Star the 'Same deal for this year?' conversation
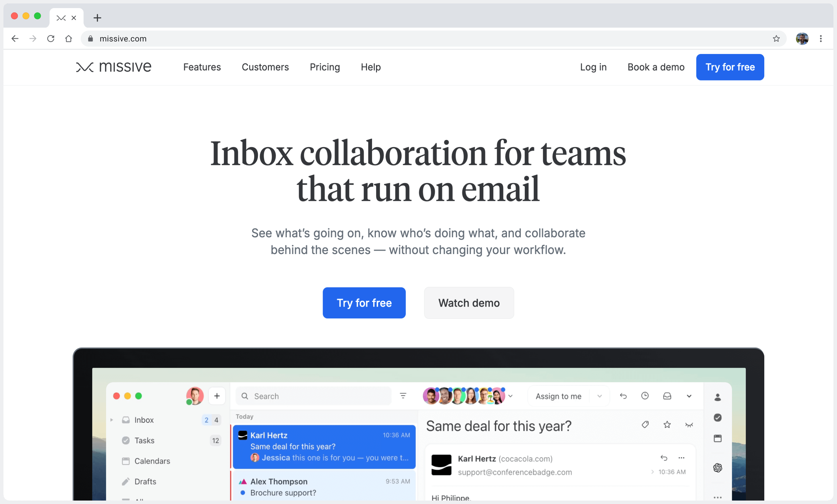Image resolution: width=837 pixels, height=504 pixels. click(x=667, y=424)
